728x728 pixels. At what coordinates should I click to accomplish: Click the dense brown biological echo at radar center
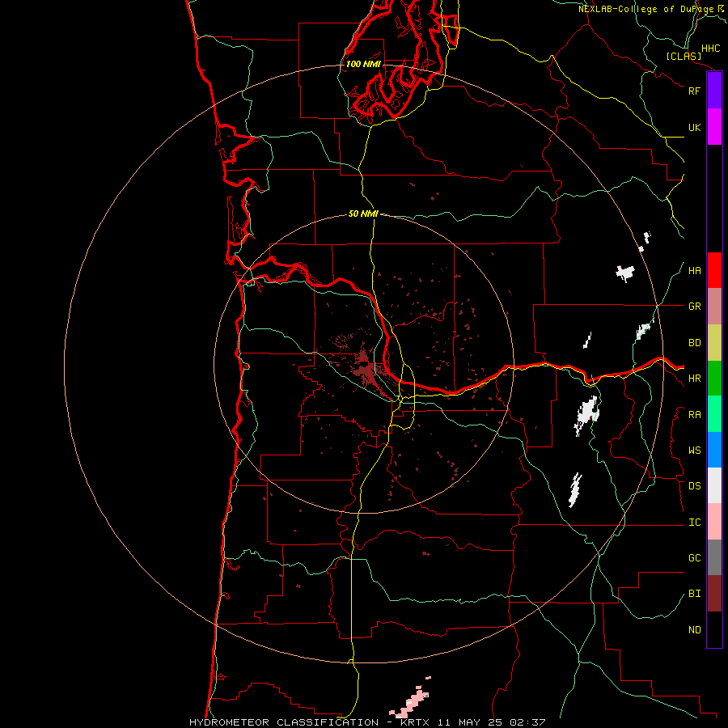[366, 369]
